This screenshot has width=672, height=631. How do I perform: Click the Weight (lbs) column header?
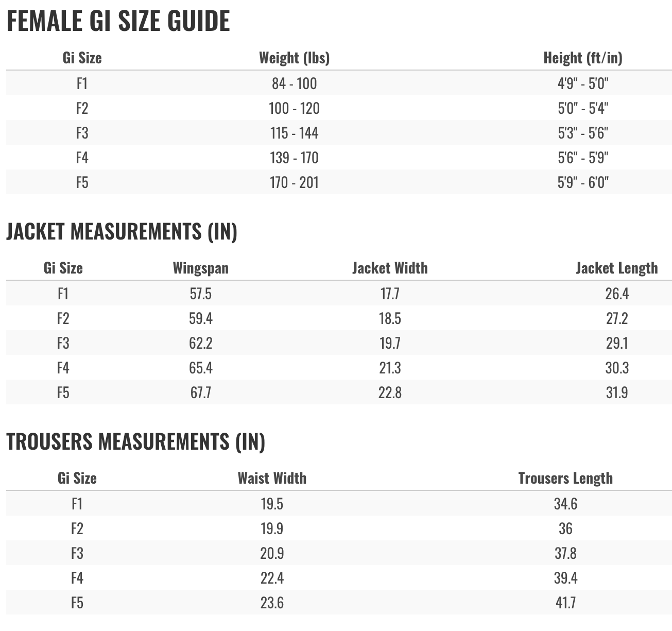pyautogui.click(x=294, y=58)
